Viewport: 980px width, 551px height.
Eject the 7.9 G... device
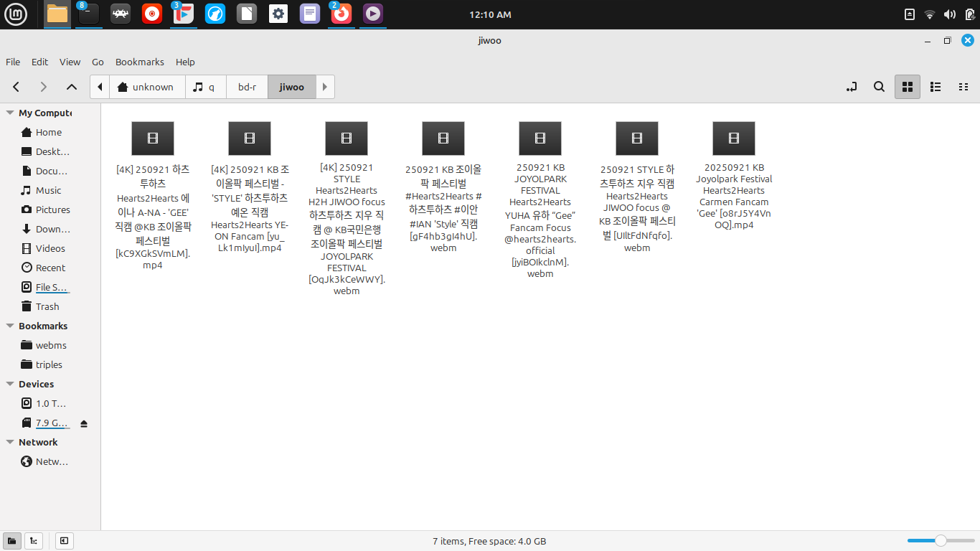click(x=84, y=423)
